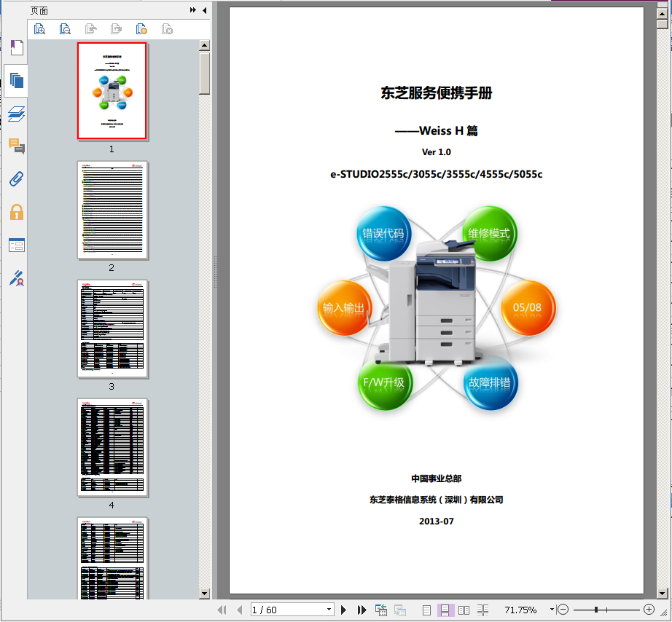Click the insert page icon in thumbnails toolbar
Image resolution: width=672 pixels, height=622 pixels.
click(141, 28)
